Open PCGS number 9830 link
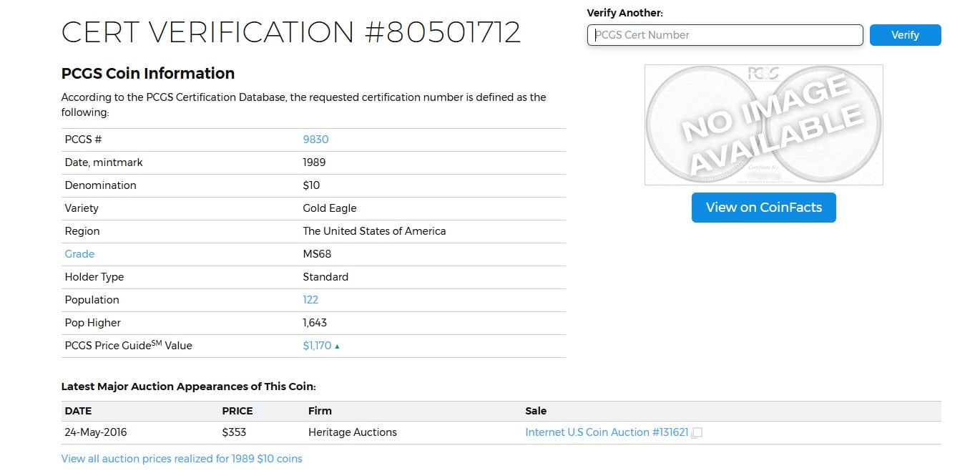Image resolution: width=980 pixels, height=476 pixels. [315, 140]
